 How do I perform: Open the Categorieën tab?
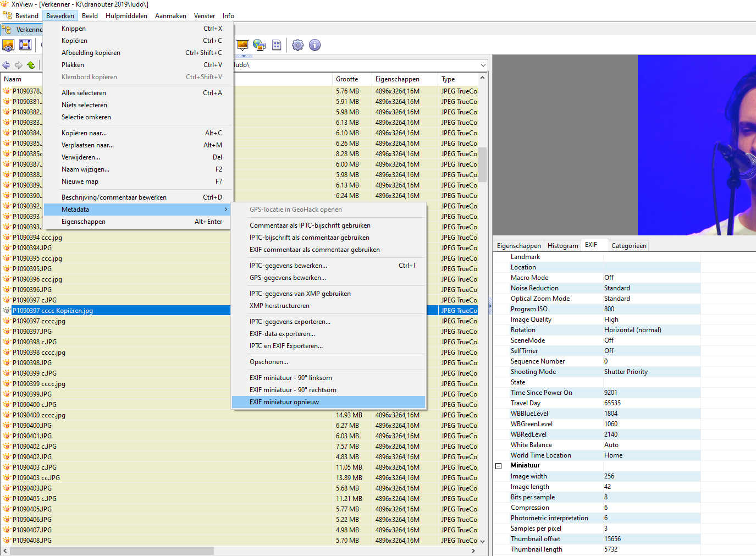[628, 246]
